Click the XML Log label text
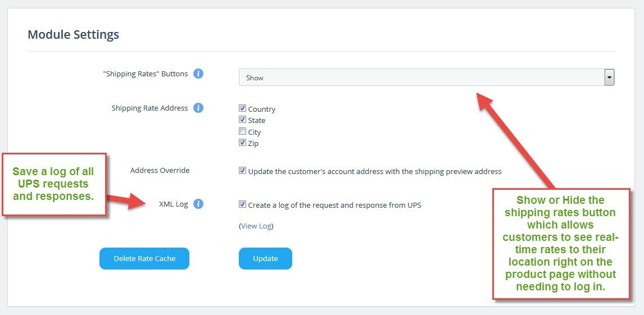 [x=173, y=204]
